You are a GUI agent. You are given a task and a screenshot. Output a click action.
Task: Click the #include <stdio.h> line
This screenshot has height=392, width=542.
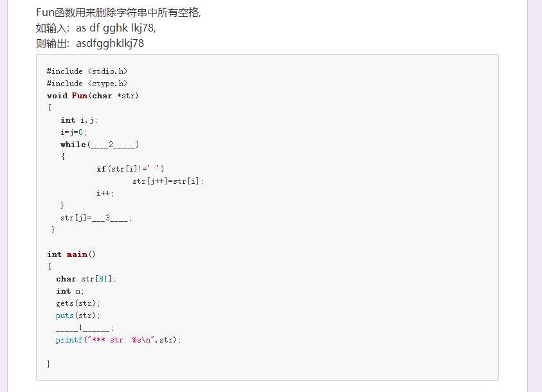87,71
